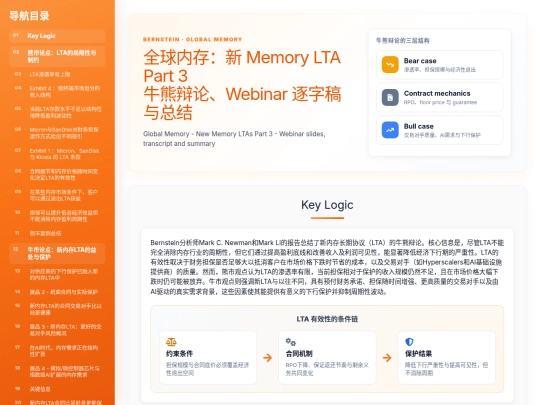Select the Contract mechanics card

pos(439,97)
